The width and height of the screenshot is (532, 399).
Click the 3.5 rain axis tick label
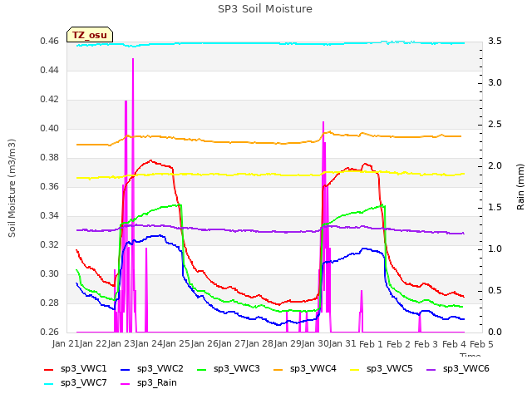click(495, 42)
